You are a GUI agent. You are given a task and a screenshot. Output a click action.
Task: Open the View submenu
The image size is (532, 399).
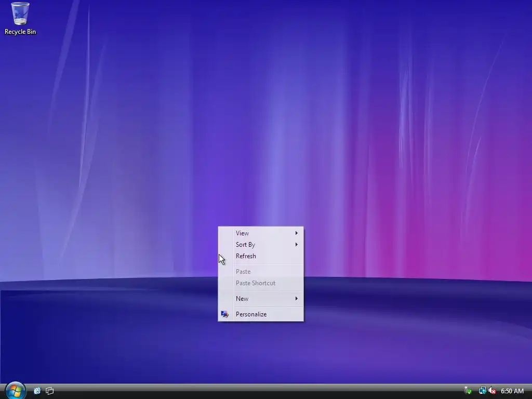click(x=261, y=233)
